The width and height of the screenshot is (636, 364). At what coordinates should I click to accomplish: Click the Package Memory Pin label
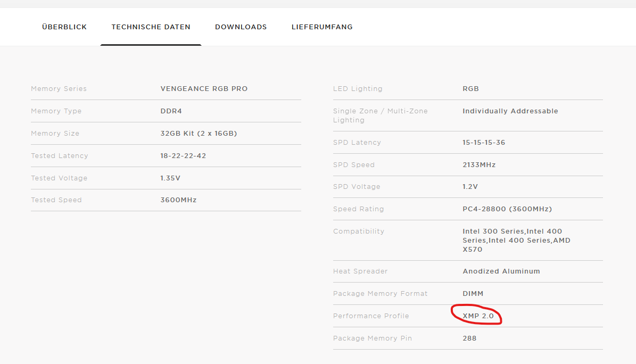[x=373, y=338]
